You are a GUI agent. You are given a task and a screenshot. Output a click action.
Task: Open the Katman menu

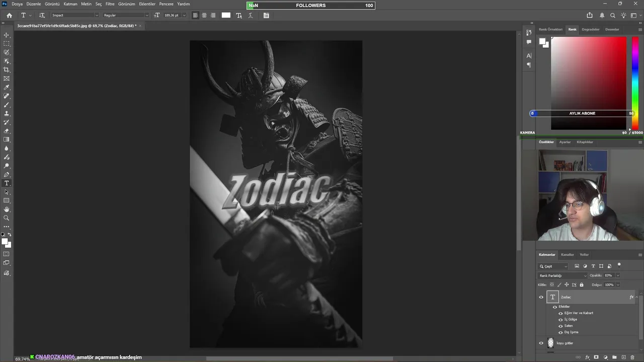tap(70, 4)
